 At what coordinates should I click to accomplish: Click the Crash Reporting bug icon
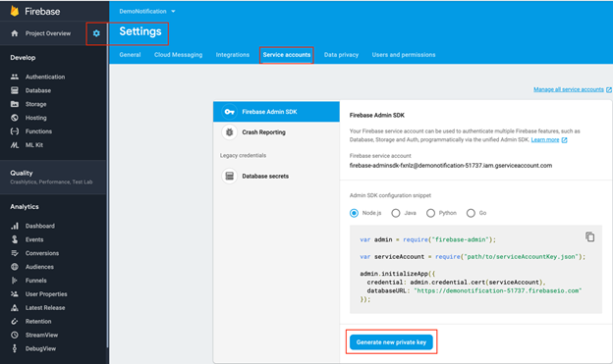pyautogui.click(x=230, y=132)
